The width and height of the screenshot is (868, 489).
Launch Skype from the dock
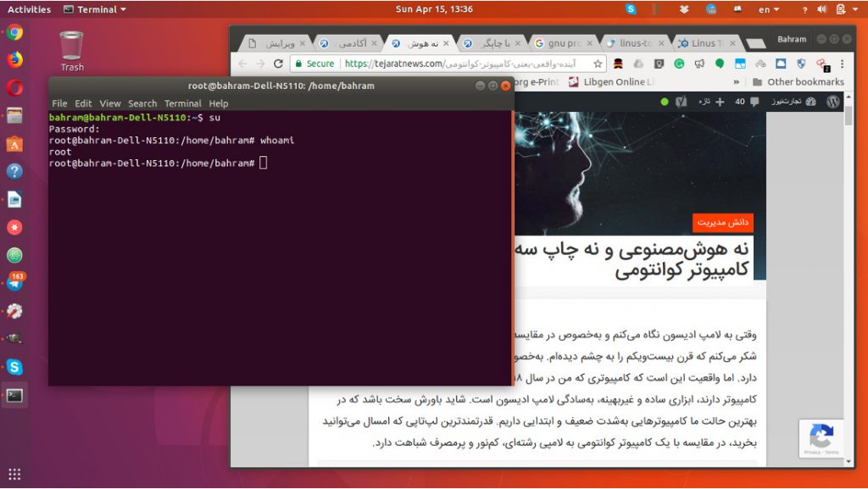tap(14, 367)
